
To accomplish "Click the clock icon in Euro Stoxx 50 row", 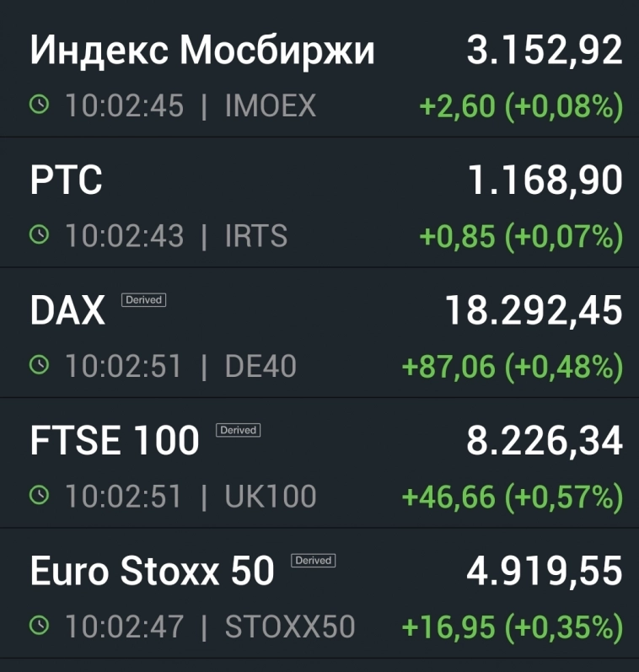I will click(x=39, y=626).
